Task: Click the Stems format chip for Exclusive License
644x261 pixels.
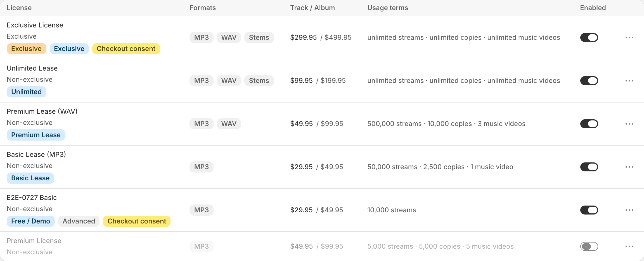Action: click(x=259, y=38)
